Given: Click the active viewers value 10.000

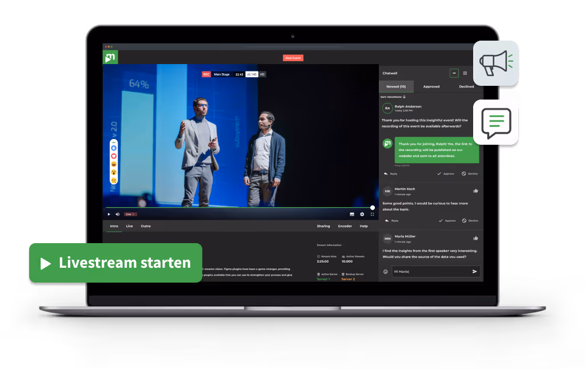Looking at the screenshot, I should (x=347, y=261).
